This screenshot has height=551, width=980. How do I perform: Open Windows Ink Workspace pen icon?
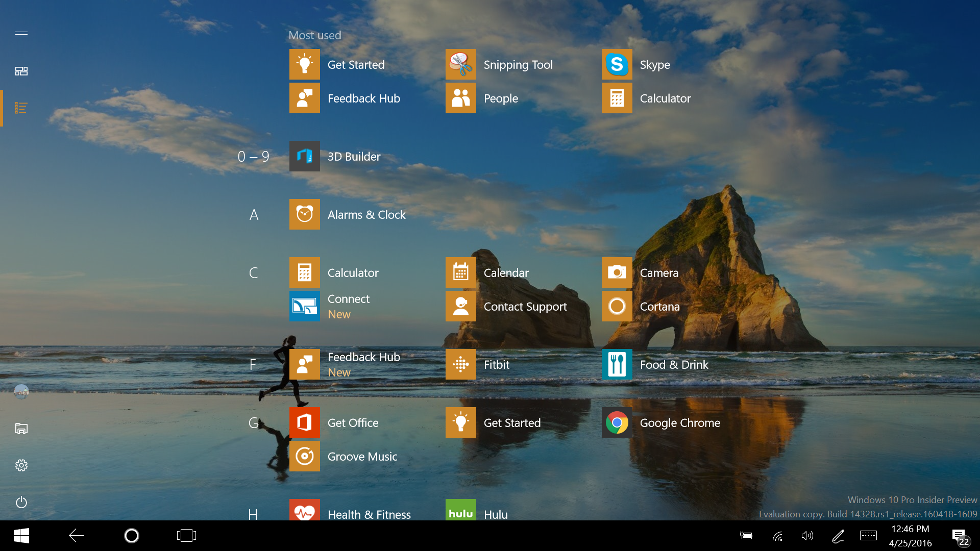pyautogui.click(x=838, y=536)
